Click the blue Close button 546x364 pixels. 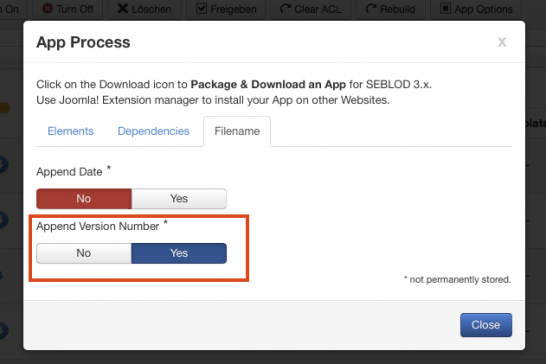[x=486, y=325]
